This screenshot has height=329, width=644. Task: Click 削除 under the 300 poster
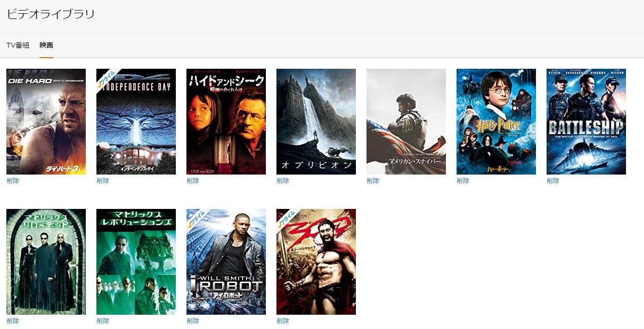coord(283,321)
